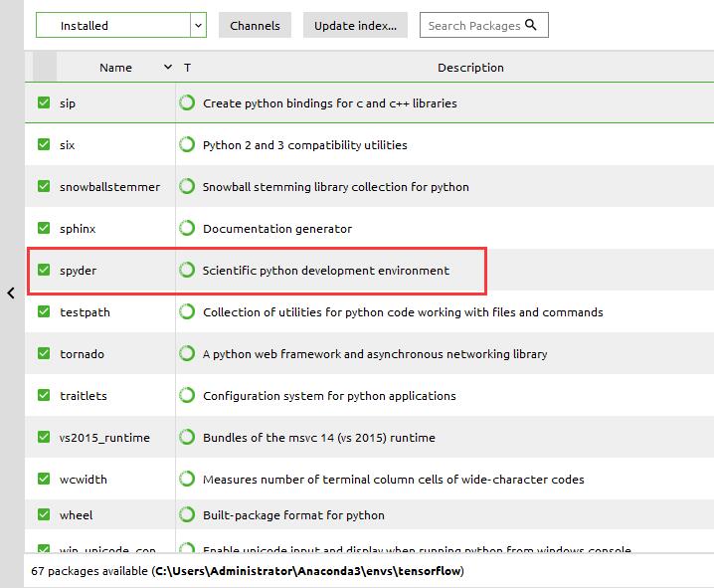The image size is (714, 588).
Task: Click the status circle for snowballstemmer
Action: click(186, 186)
